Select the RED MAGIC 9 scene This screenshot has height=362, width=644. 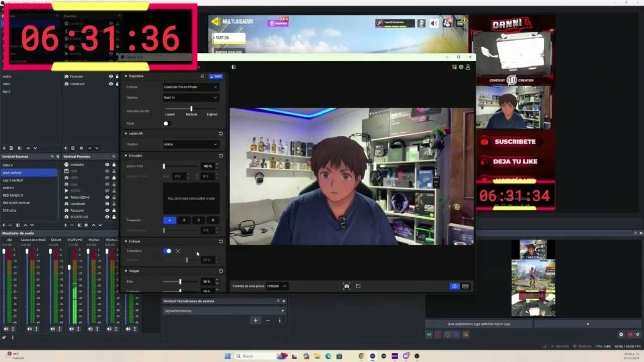(29, 195)
